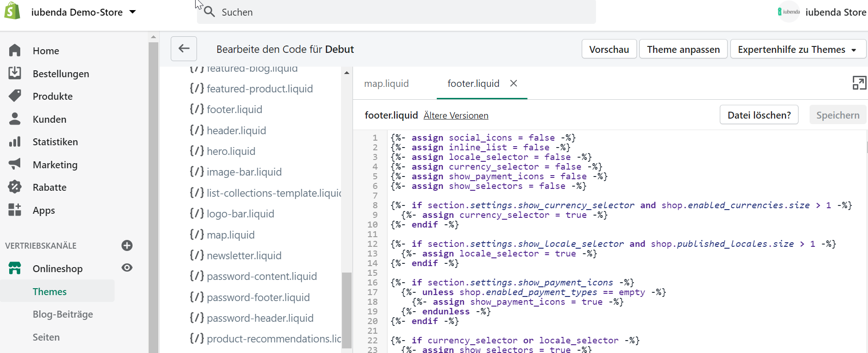Expand the code editor to fullscreen
Viewport: 868px width, 353px height.
click(x=859, y=83)
